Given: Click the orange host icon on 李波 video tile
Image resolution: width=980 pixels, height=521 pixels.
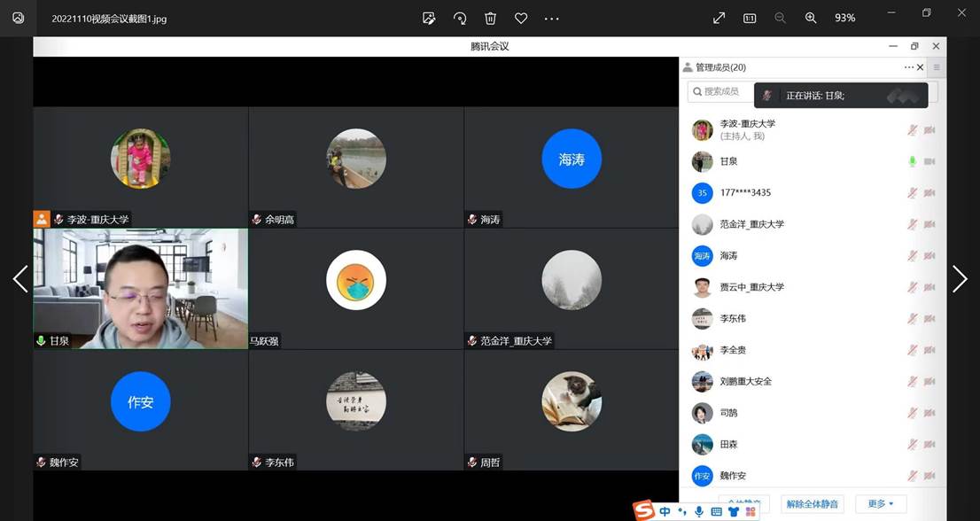Looking at the screenshot, I should tap(42, 219).
